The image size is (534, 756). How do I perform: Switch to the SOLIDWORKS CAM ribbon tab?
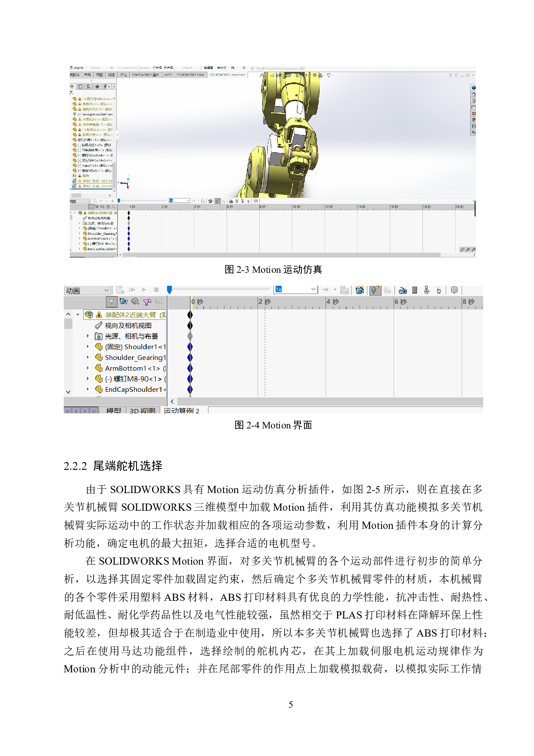190,75
